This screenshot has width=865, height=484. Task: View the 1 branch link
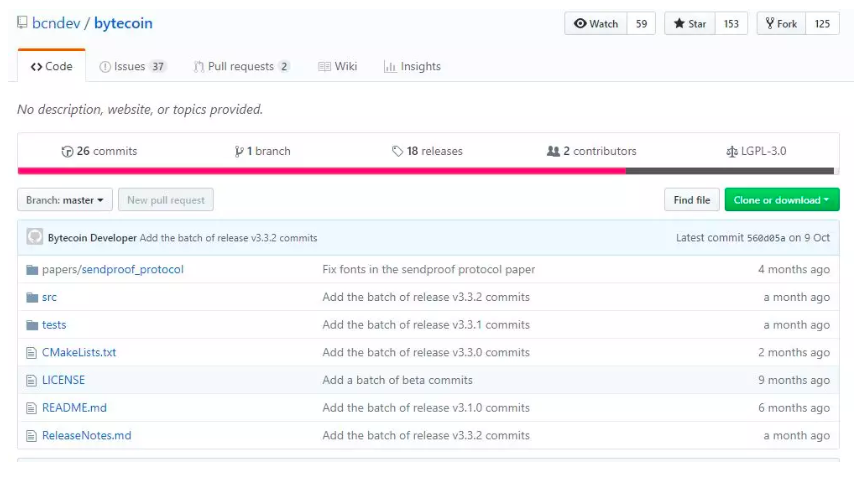(263, 151)
